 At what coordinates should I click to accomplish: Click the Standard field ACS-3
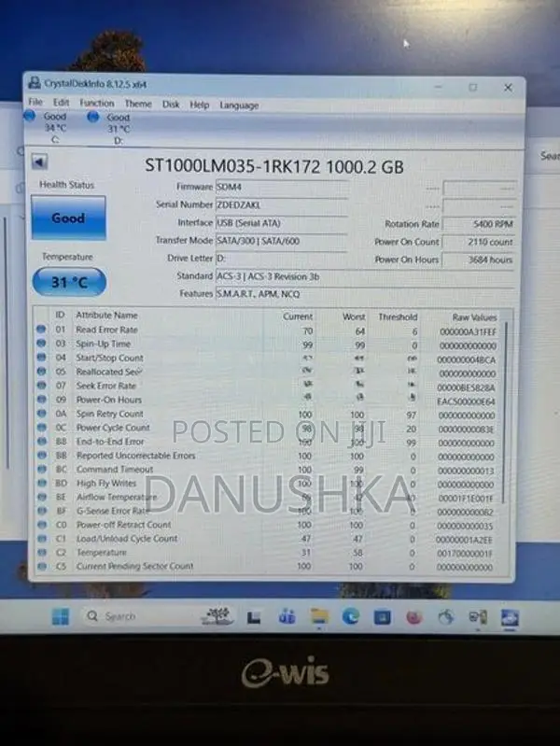tap(365, 277)
